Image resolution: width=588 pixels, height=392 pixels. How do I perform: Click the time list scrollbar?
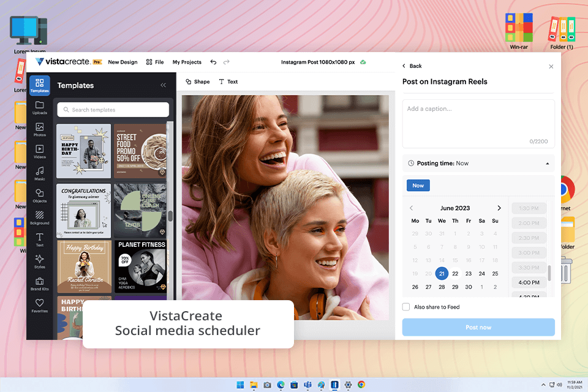(x=549, y=273)
